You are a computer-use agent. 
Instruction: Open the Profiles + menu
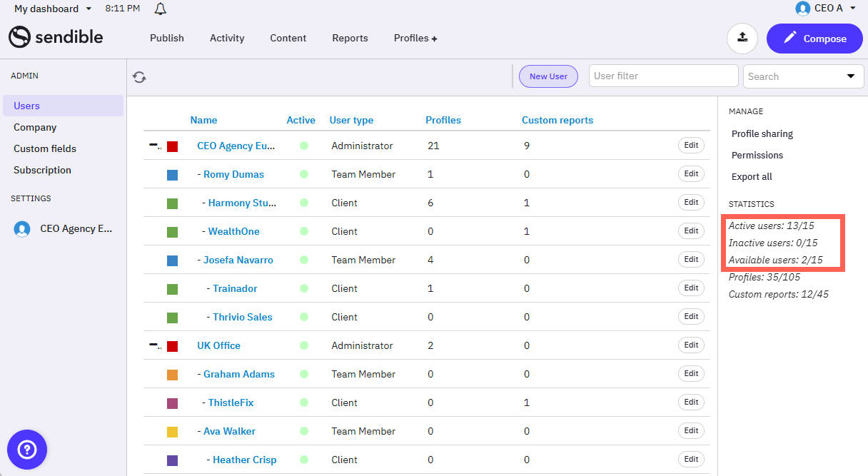[x=415, y=38]
